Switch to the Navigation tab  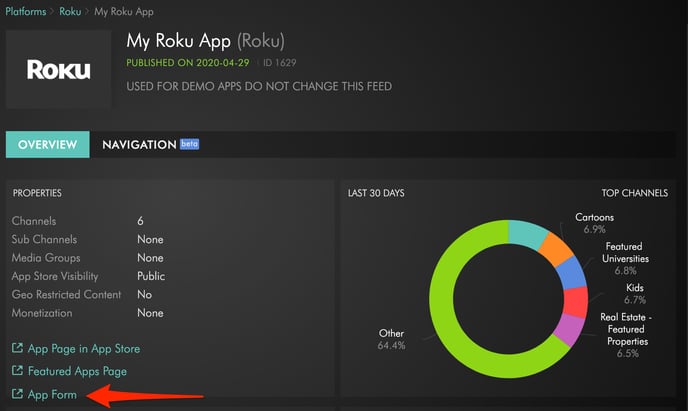tap(139, 145)
